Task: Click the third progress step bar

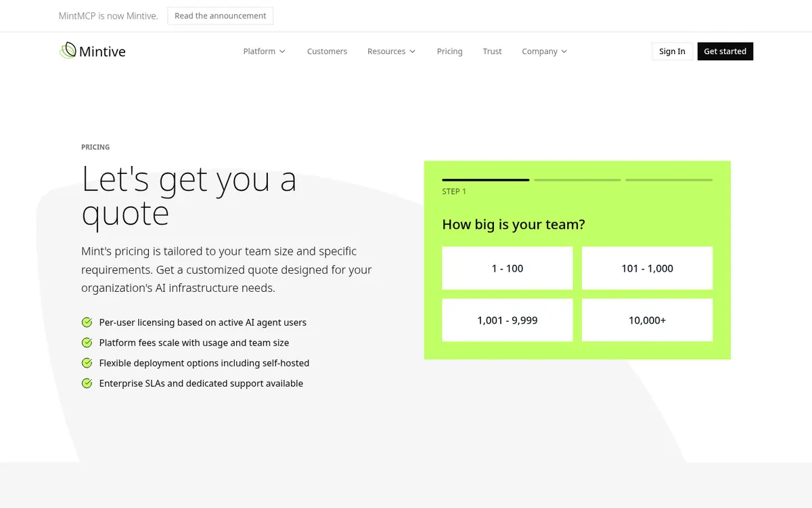Action: click(669, 179)
